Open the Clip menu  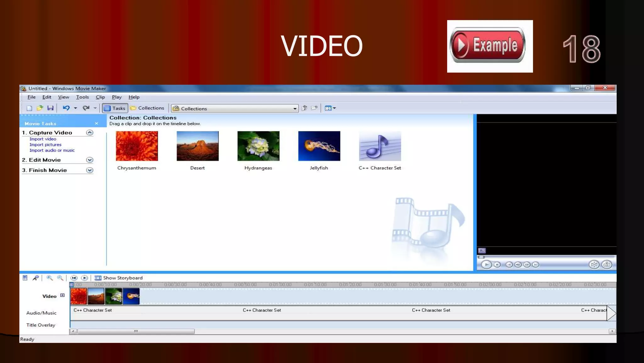point(100,97)
